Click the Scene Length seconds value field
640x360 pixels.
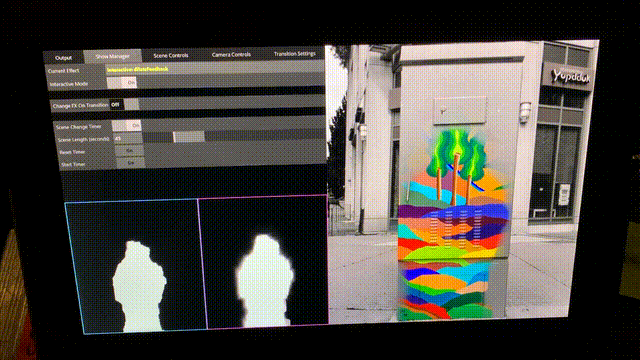tap(128, 138)
